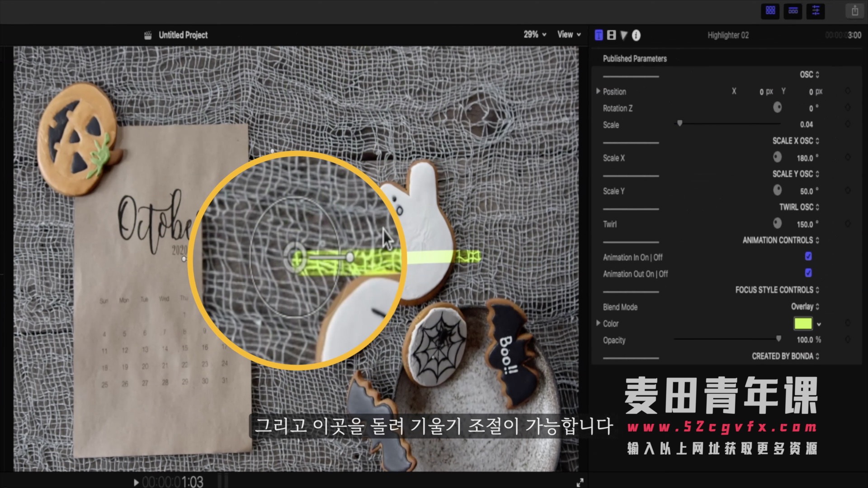Image resolution: width=868 pixels, height=488 pixels.
Task: Click the Scale Y dial knob
Action: (777, 190)
